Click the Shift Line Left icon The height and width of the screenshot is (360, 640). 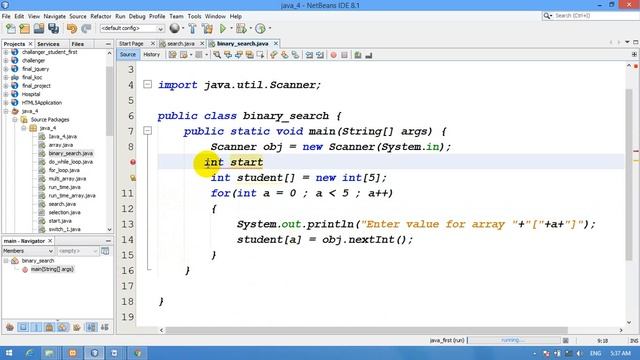coord(309,55)
